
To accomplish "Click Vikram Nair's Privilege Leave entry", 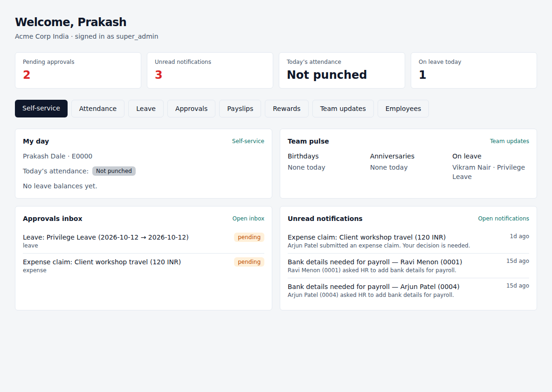I will 489,172.
